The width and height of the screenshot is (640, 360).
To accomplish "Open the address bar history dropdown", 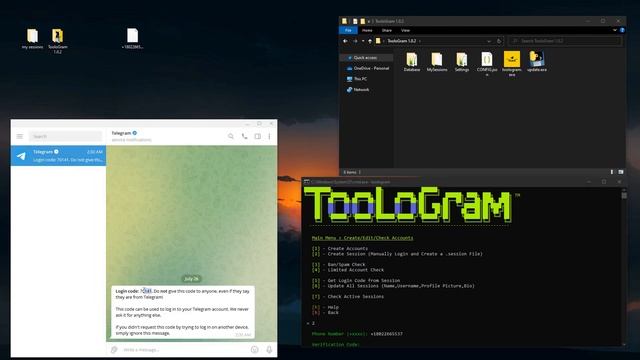I will 489,41.
